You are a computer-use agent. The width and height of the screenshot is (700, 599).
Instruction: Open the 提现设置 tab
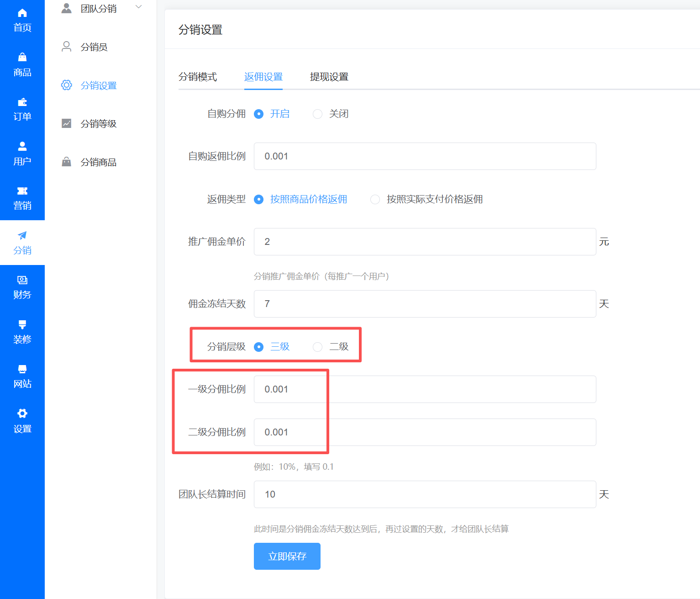329,77
